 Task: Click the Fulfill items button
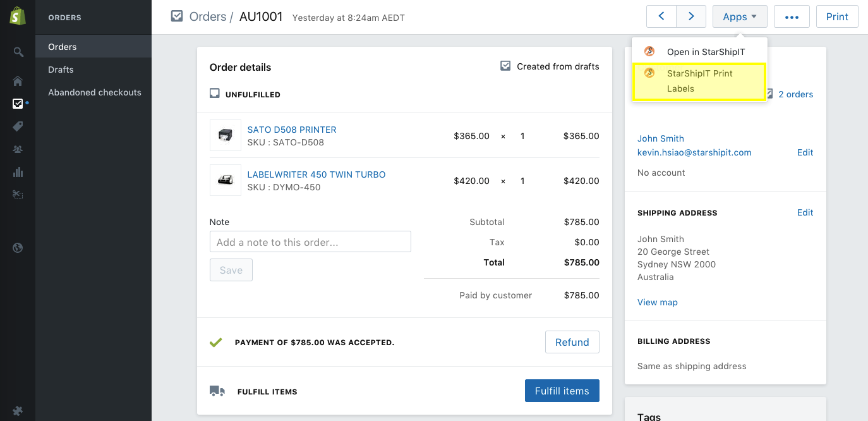click(562, 391)
